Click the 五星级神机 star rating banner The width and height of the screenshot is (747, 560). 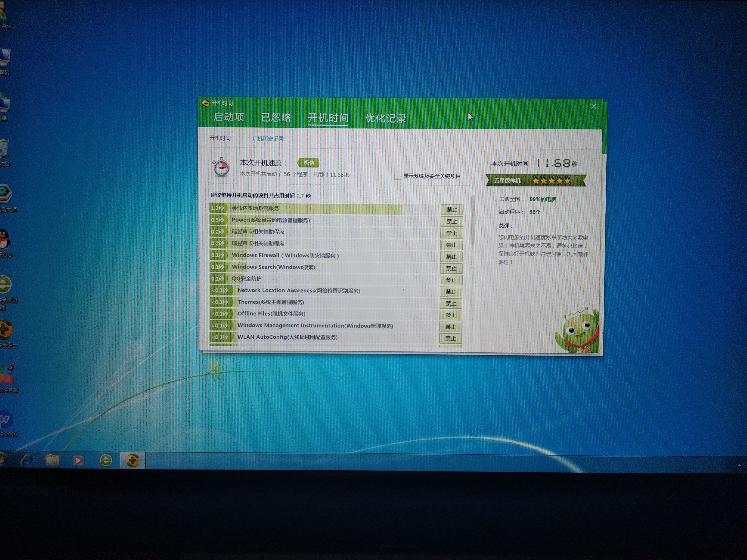coord(536,181)
